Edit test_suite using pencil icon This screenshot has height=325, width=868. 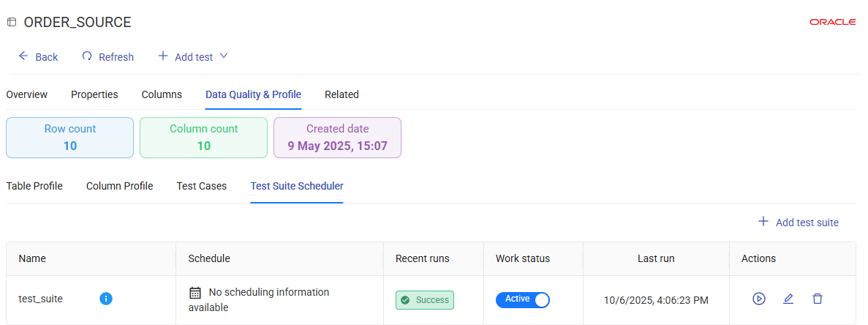(x=788, y=299)
